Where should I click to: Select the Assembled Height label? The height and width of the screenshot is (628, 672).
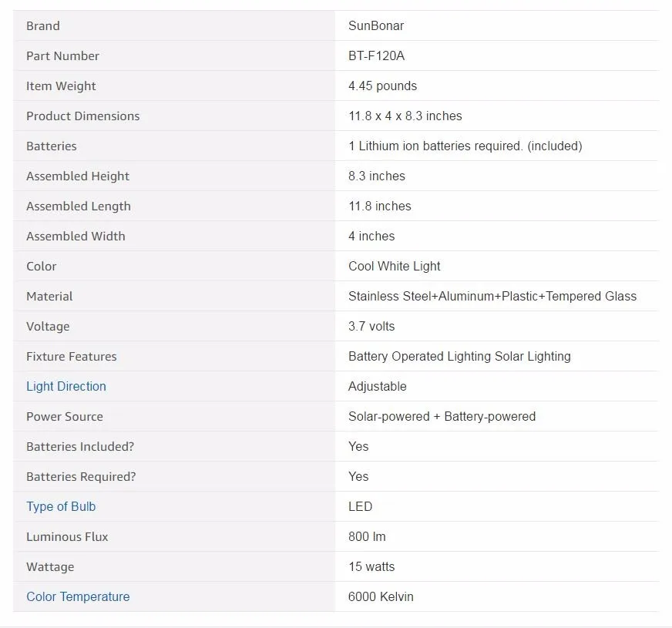(78, 176)
